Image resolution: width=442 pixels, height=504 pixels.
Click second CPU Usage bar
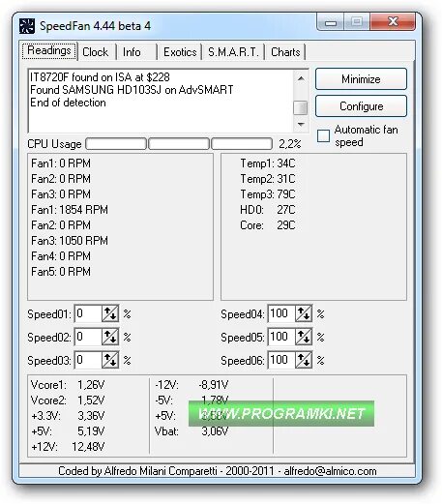tap(179, 144)
